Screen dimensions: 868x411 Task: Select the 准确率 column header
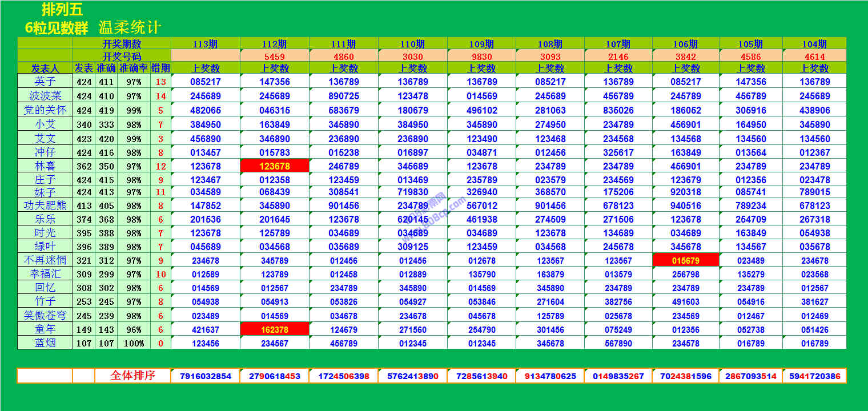134,68
